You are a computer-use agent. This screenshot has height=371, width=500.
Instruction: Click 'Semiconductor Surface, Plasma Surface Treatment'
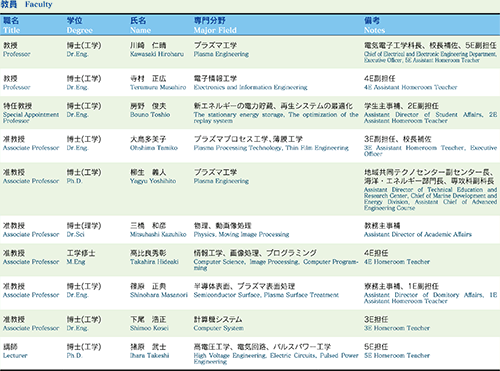pos(266,295)
